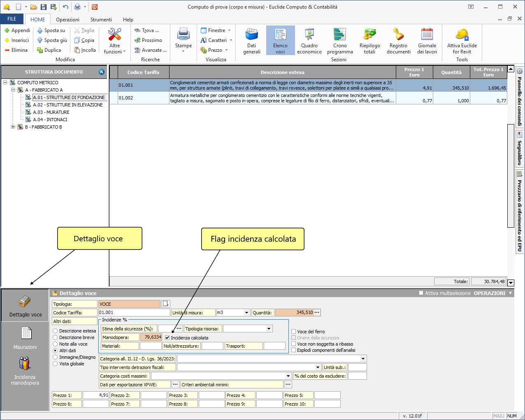Open the Quadro economico section
The height and width of the screenshot is (420, 525).
click(x=309, y=40)
